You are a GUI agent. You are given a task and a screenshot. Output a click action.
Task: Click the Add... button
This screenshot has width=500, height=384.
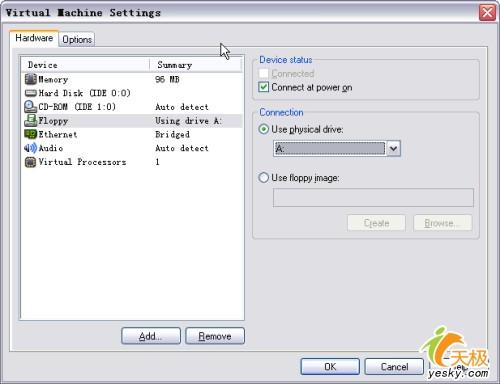pos(151,336)
